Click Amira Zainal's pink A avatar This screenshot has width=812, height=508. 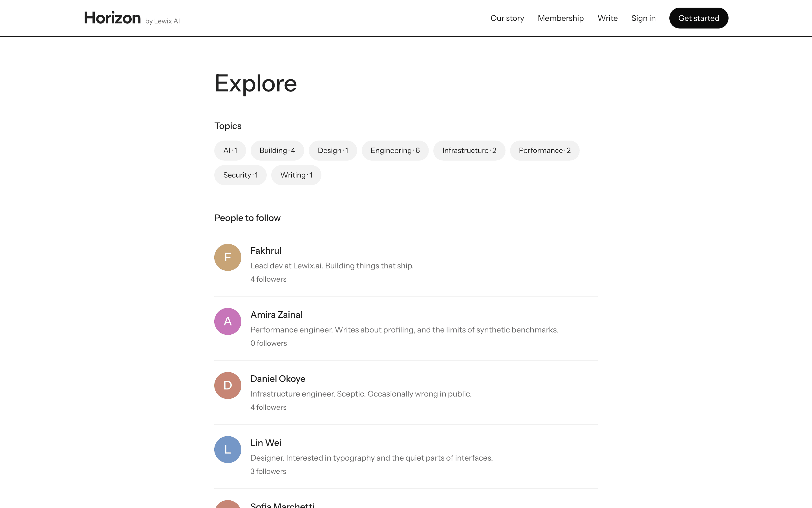coord(228,321)
